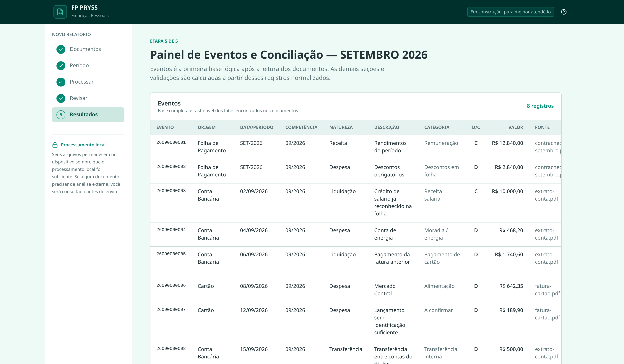Click the step 5 number circle
The height and width of the screenshot is (364, 624).
[61, 115]
